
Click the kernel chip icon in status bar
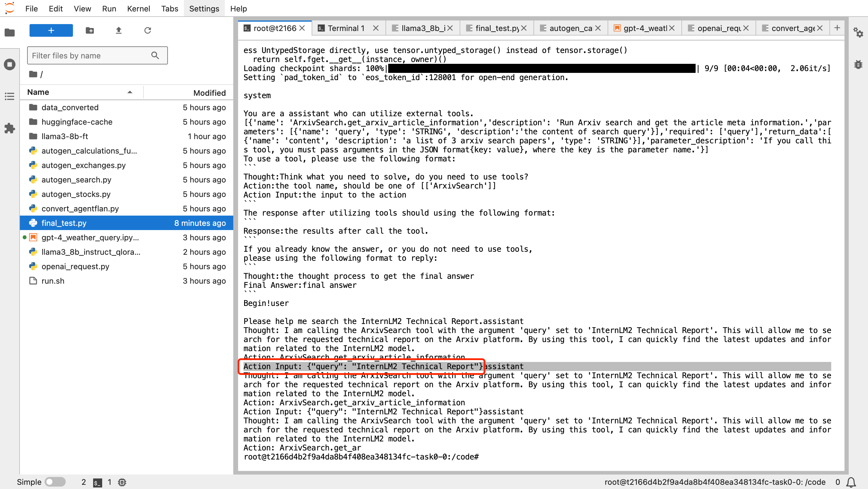click(x=122, y=482)
